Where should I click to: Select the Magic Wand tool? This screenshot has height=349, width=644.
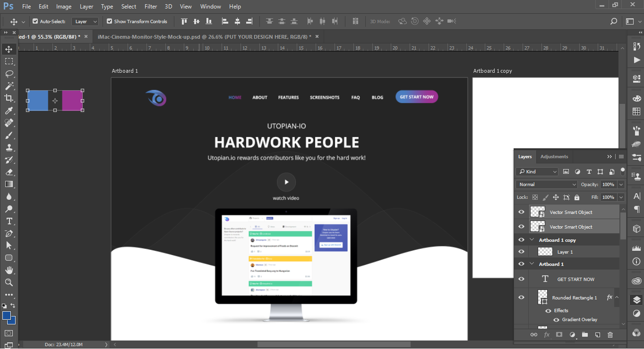coord(9,86)
